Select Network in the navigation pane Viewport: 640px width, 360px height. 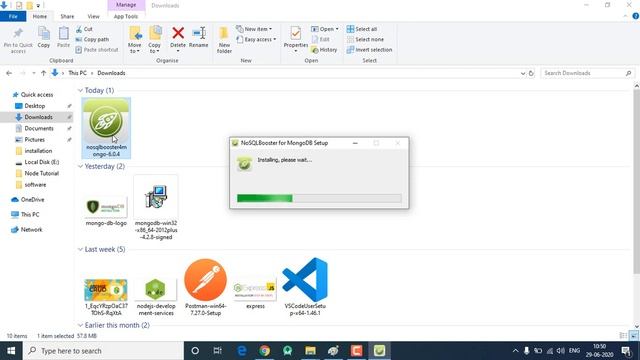31,229
